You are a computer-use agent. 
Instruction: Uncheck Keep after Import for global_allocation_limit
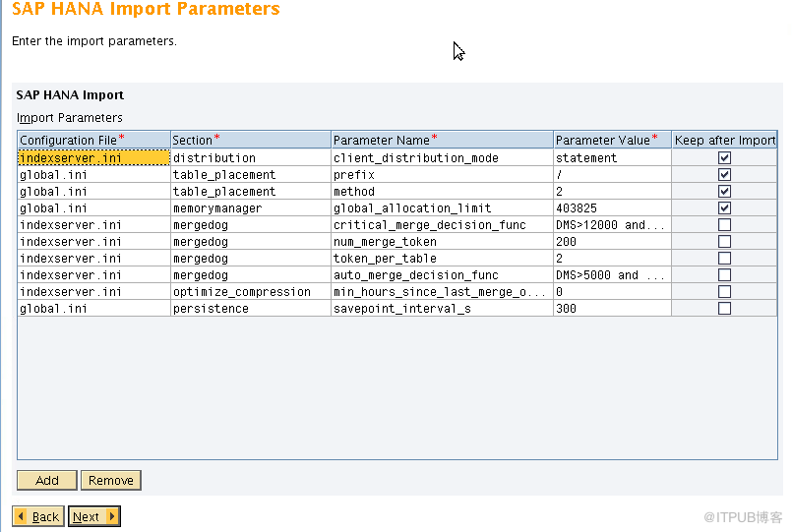tap(724, 207)
